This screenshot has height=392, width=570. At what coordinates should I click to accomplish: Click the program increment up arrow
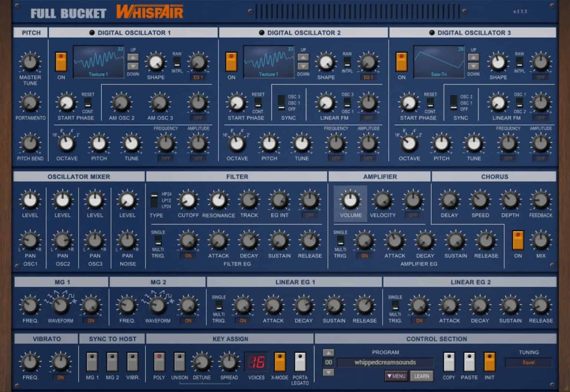click(x=328, y=353)
